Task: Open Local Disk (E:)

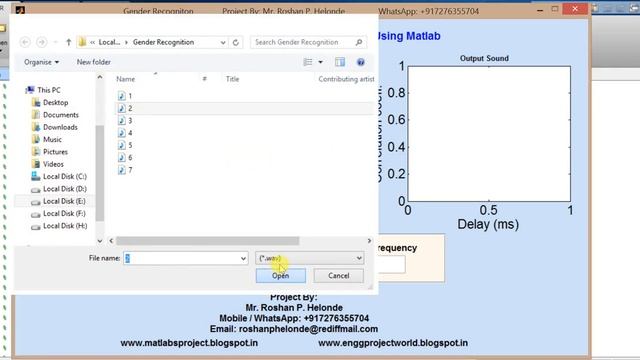Action: (x=58, y=201)
